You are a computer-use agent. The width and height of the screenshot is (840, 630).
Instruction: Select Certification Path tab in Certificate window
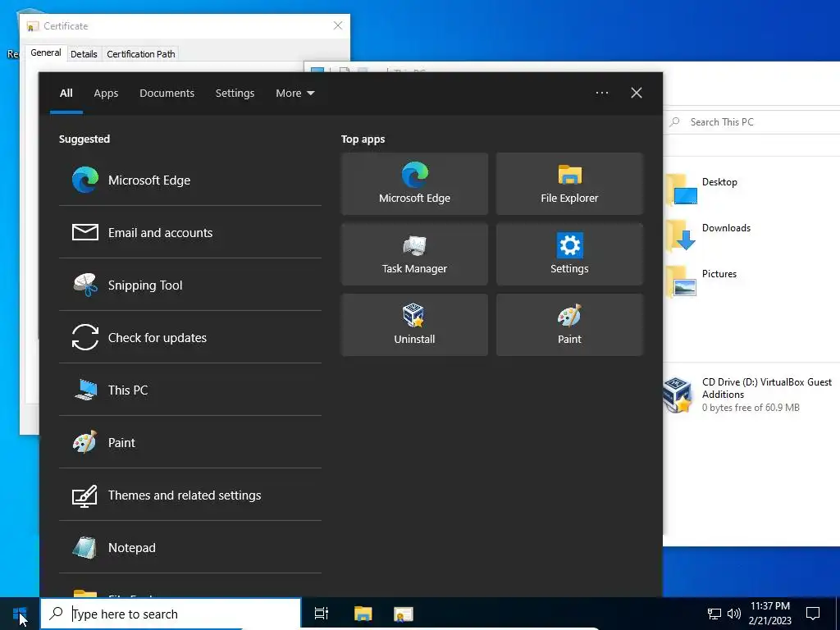[x=141, y=54]
